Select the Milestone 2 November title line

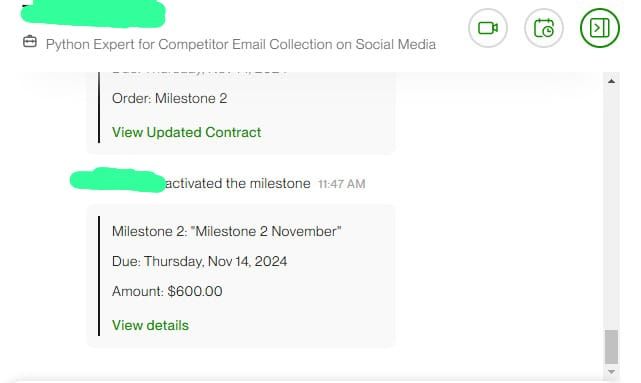pyautogui.click(x=226, y=231)
